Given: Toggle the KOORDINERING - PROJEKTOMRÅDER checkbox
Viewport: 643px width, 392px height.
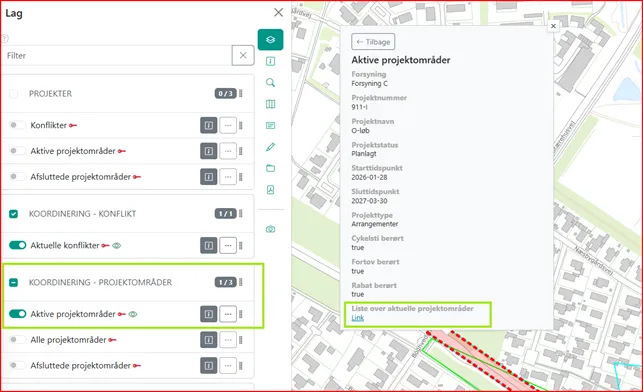Looking at the screenshot, I should tap(14, 282).
